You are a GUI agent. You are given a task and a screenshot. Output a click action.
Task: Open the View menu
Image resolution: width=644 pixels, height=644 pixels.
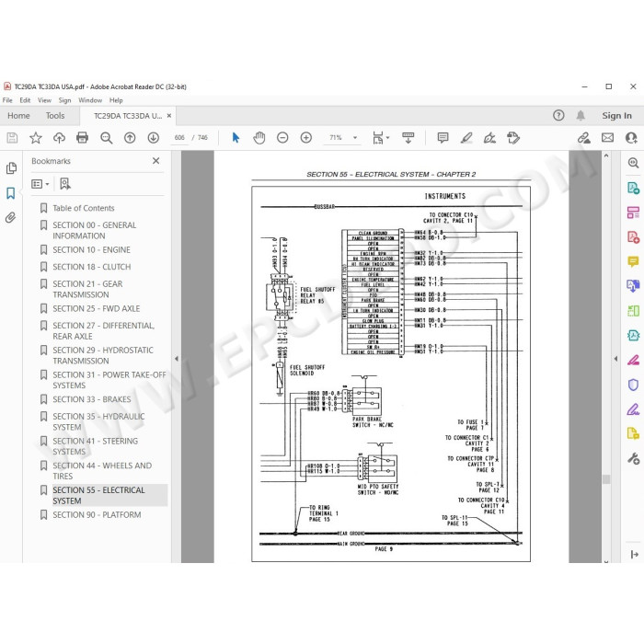click(x=44, y=100)
